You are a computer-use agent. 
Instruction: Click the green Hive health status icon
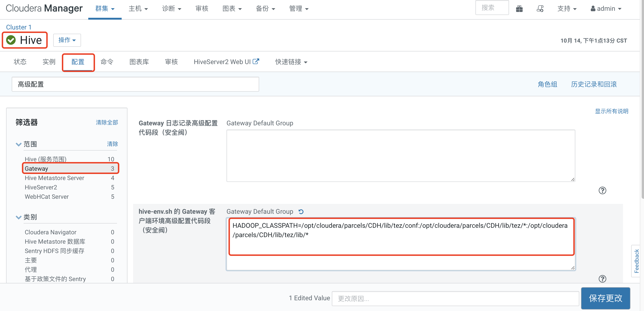[11, 40]
